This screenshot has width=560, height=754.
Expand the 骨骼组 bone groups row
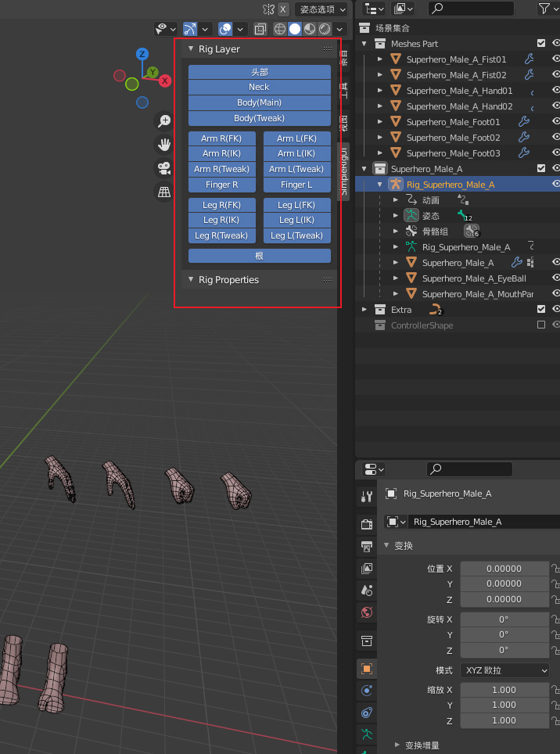click(x=396, y=232)
